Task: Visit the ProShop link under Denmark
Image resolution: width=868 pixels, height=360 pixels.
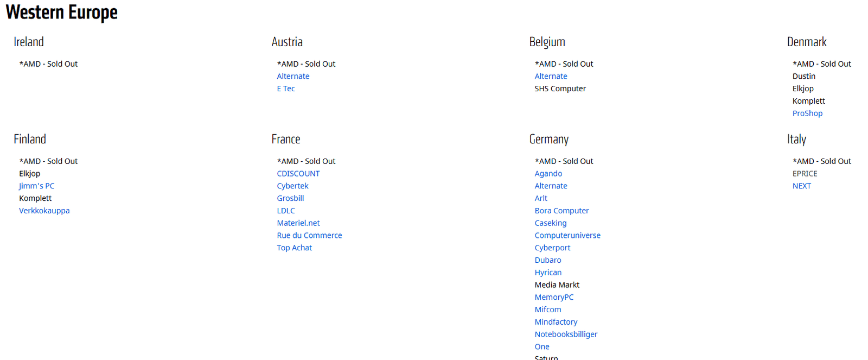Action: pyautogui.click(x=807, y=113)
